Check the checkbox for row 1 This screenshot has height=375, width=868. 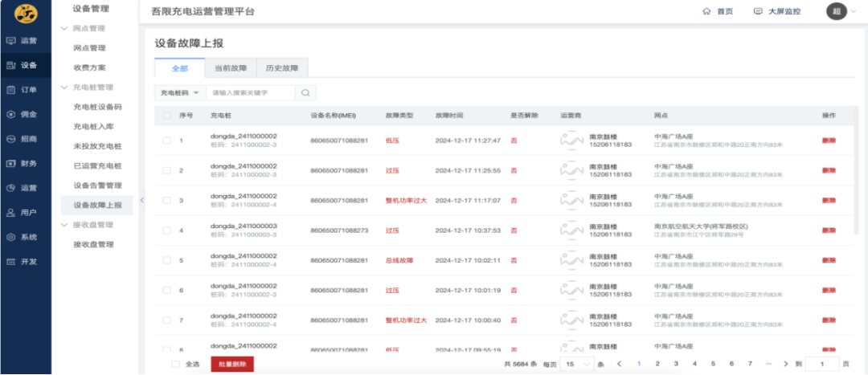pos(166,141)
